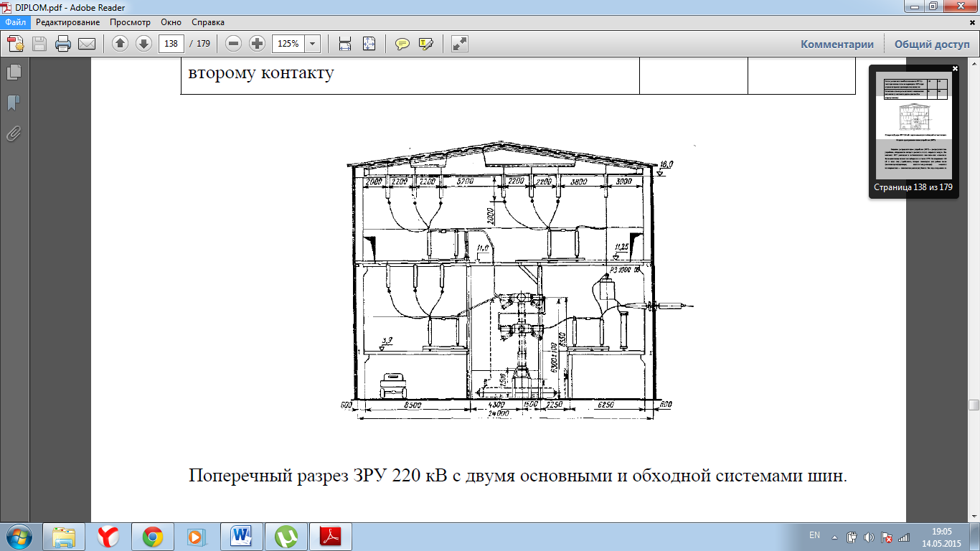This screenshot has width=980, height=551.
Task: Open Windows Explorer from the taskbar
Action: pyautogui.click(x=65, y=537)
